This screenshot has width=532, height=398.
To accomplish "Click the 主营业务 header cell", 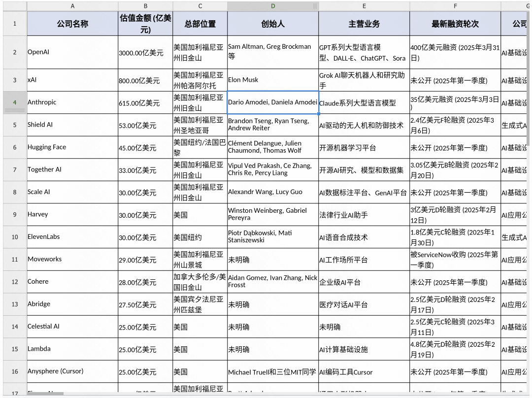I will click(364, 24).
